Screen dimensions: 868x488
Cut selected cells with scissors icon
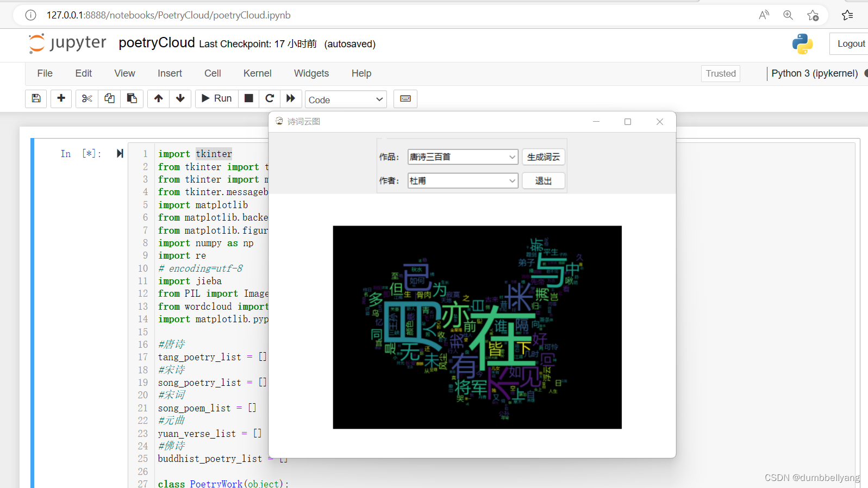pos(87,98)
